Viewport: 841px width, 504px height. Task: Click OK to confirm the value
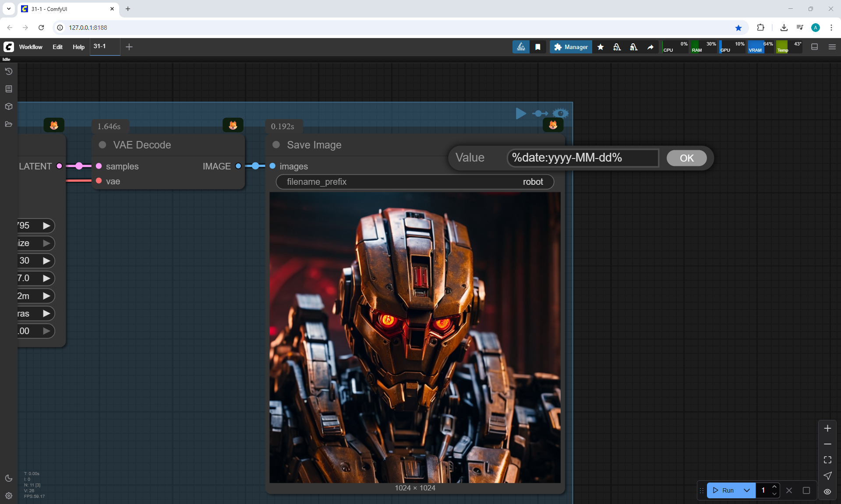point(686,158)
